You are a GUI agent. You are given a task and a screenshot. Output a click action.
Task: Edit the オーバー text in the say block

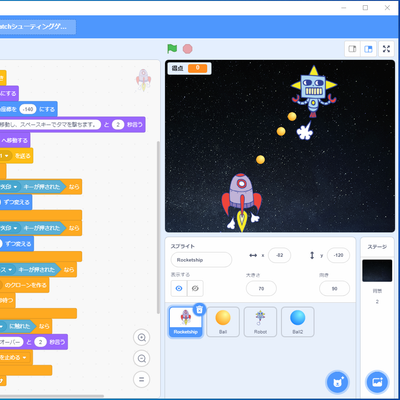(11, 342)
